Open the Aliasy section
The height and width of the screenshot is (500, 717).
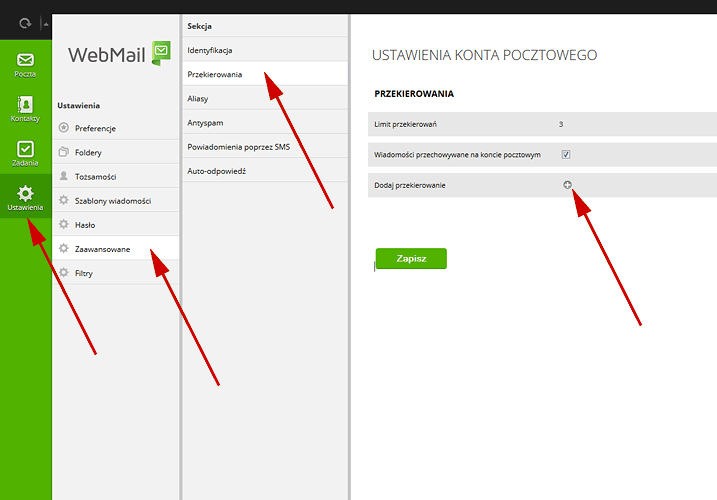(x=265, y=98)
